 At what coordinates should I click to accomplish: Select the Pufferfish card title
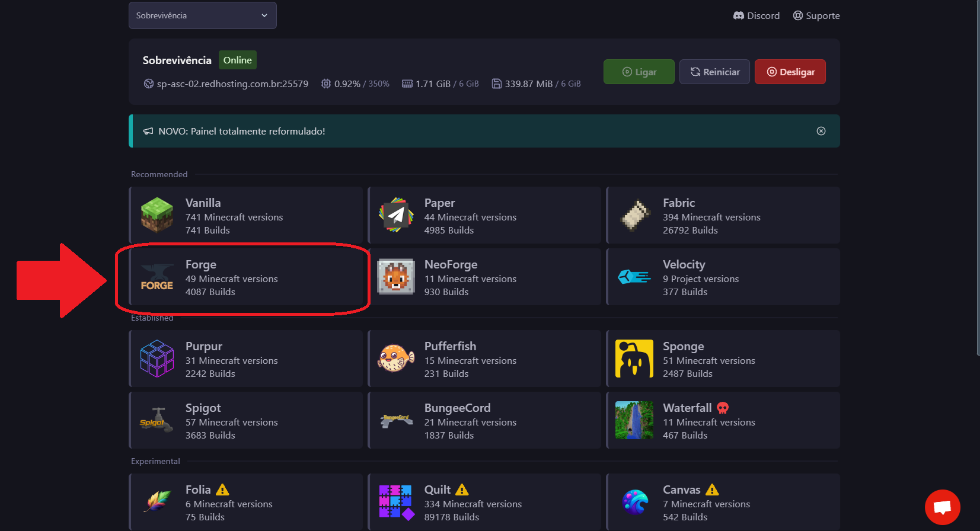[450, 346]
